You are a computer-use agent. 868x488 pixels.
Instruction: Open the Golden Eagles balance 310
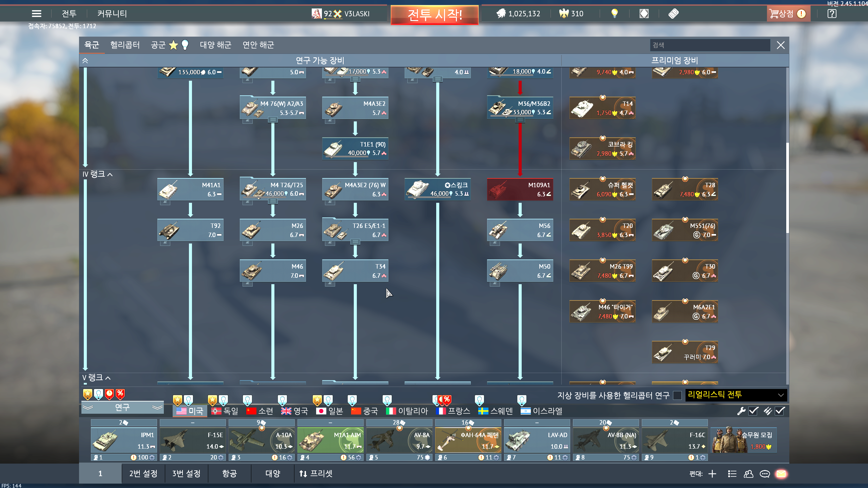tap(571, 14)
